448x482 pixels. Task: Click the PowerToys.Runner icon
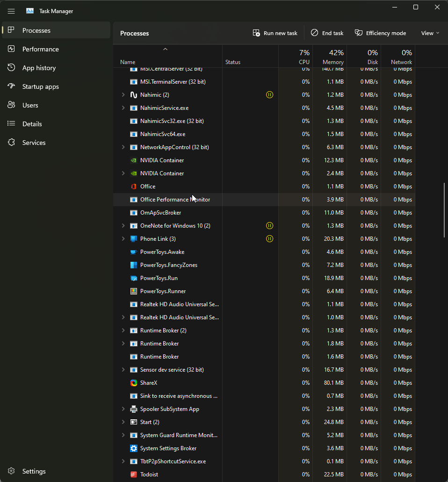coord(133,291)
